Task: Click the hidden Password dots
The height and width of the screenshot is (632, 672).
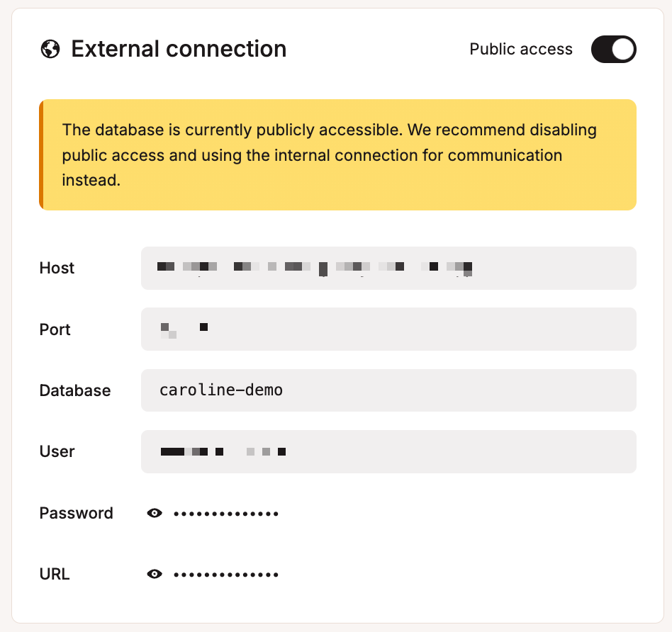Action: [x=225, y=512]
